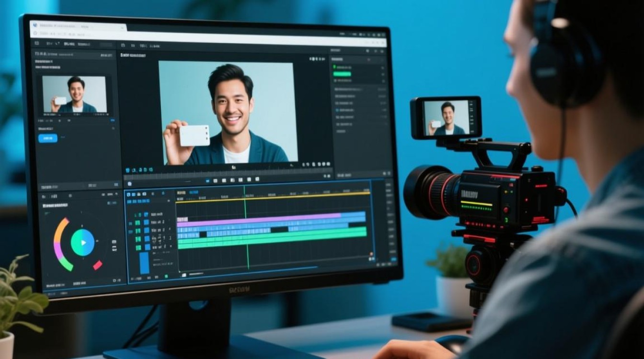Select the source clip thumbnail in left panel

[74, 94]
